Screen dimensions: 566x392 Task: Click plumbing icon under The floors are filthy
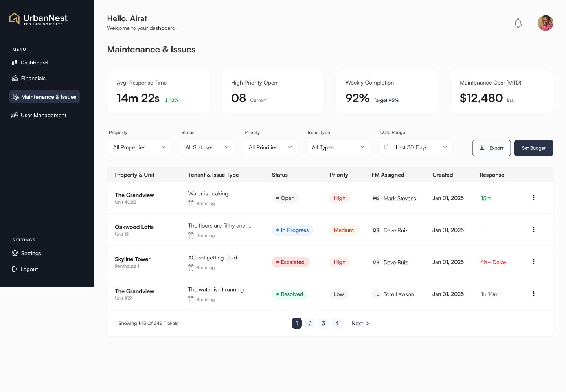tap(191, 236)
